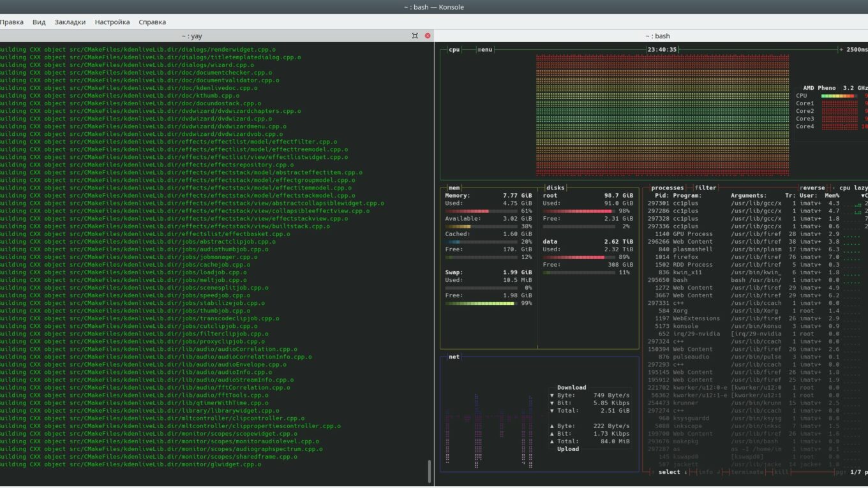Click the memory Used percentage bar

point(480,211)
